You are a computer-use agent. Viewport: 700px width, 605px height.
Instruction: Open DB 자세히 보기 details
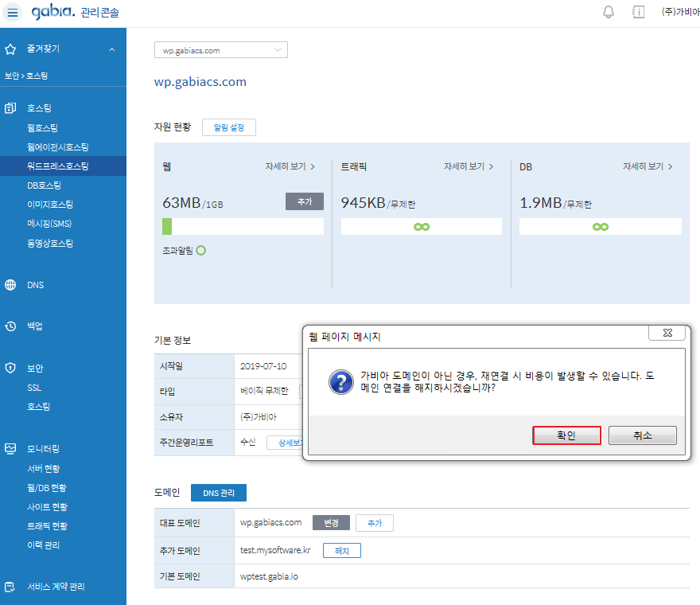point(647,166)
